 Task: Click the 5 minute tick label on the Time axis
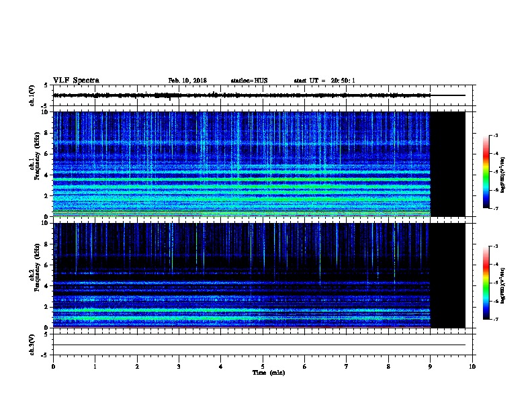263,366
